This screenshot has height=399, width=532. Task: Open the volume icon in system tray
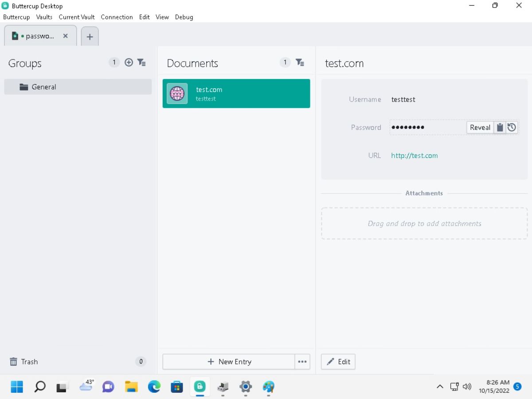(467, 387)
